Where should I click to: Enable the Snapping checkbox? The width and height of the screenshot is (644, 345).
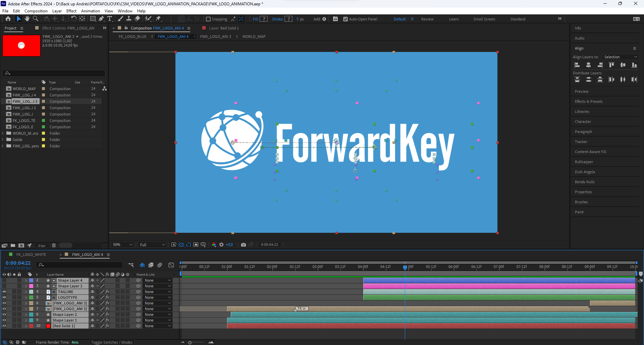pos(208,19)
